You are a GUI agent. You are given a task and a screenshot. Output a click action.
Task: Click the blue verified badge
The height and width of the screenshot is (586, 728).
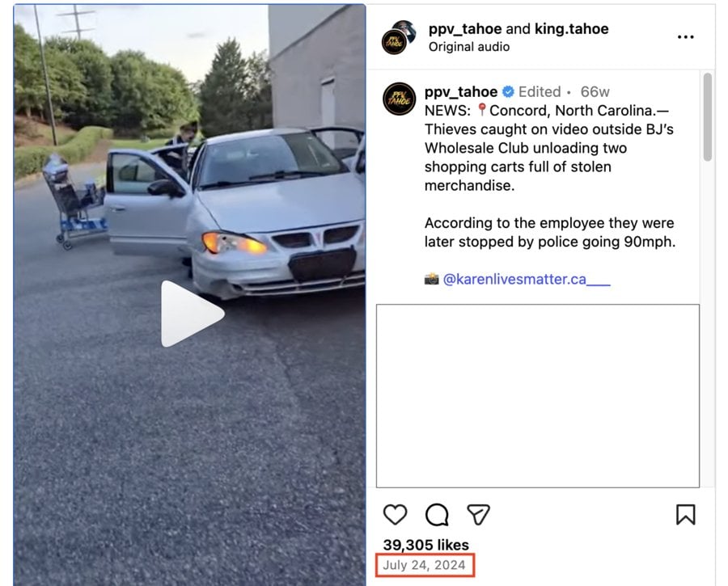(x=509, y=92)
